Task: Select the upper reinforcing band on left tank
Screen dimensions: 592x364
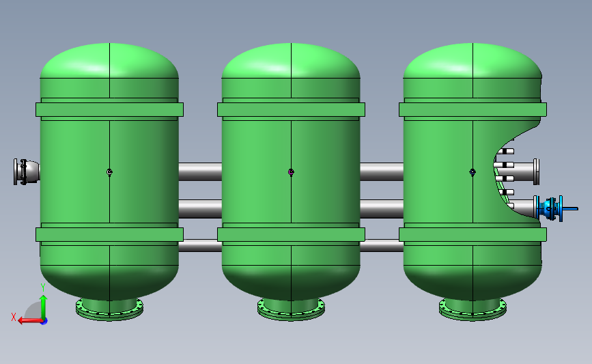Action: pos(109,109)
